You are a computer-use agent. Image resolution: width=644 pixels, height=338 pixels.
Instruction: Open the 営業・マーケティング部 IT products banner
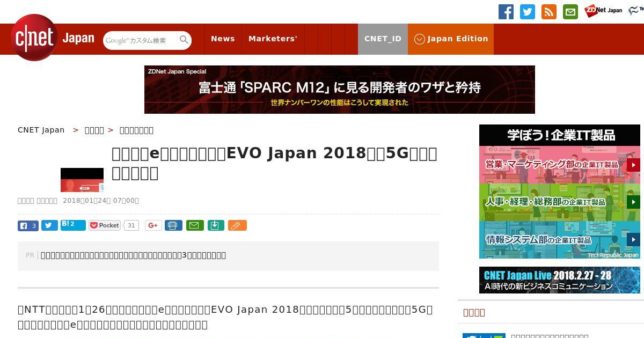pyautogui.click(x=560, y=165)
